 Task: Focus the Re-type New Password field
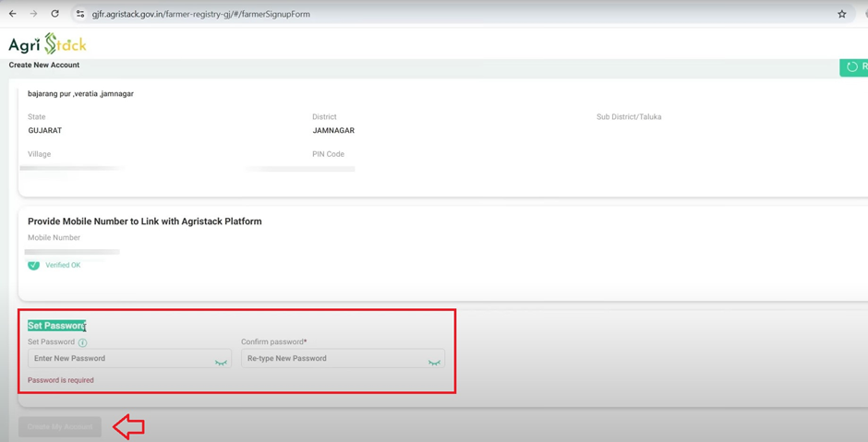pyautogui.click(x=343, y=358)
